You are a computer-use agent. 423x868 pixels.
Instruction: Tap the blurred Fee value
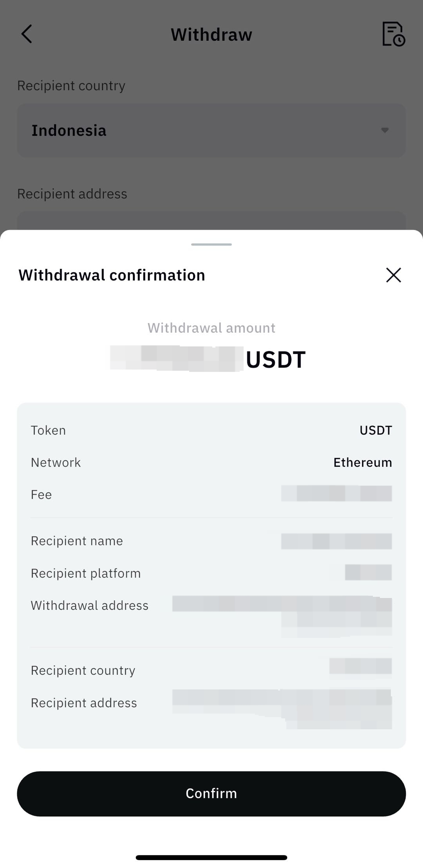click(x=336, y=493)
